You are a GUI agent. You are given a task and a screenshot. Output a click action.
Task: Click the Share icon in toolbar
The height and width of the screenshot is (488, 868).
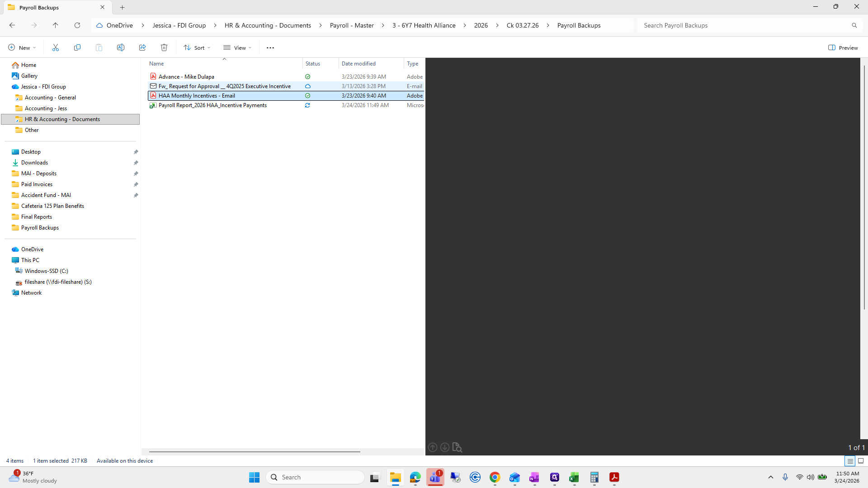click(142, 47)
